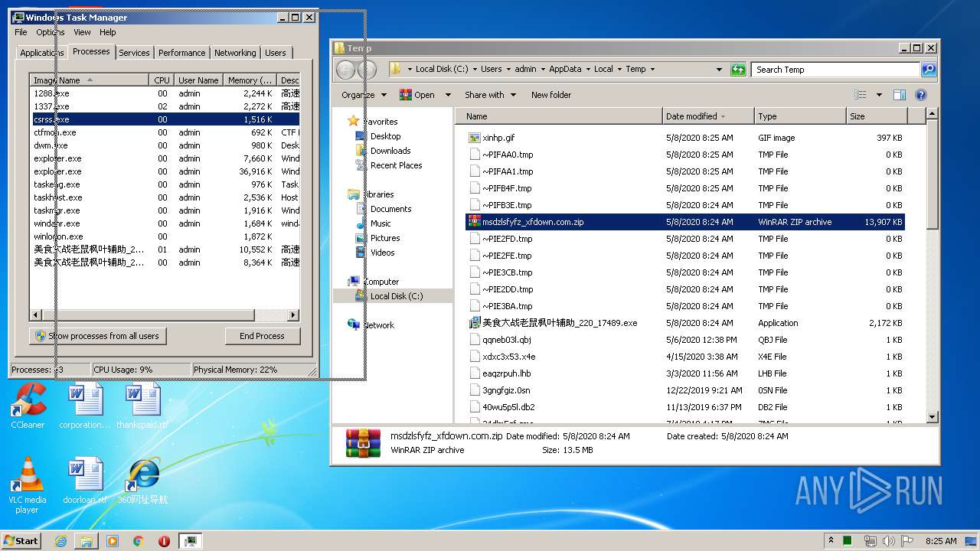
Task: Toggle the preview pane icon in Explorer
Action: (900, 95)
